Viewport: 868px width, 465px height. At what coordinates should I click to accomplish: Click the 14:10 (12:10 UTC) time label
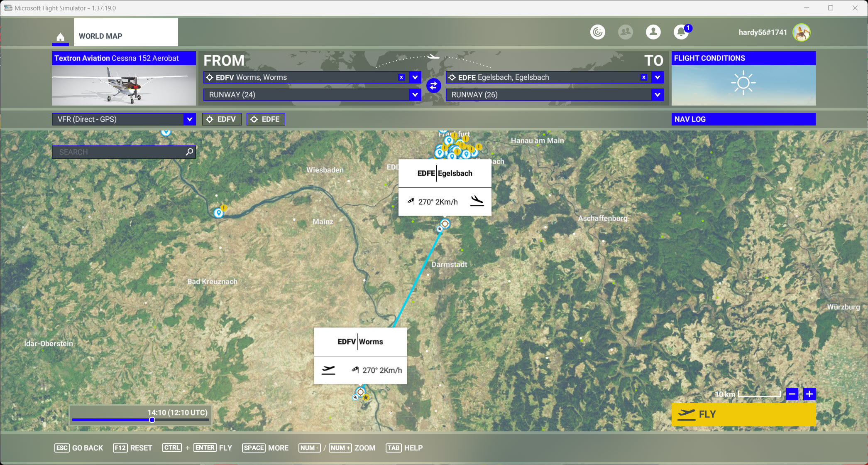pyautogui.click(x=177, y=413)
